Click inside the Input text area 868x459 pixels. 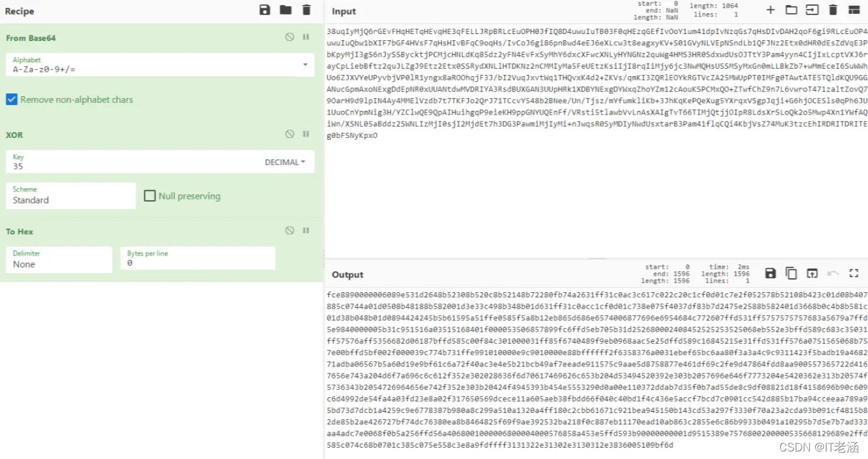[596, 141]
